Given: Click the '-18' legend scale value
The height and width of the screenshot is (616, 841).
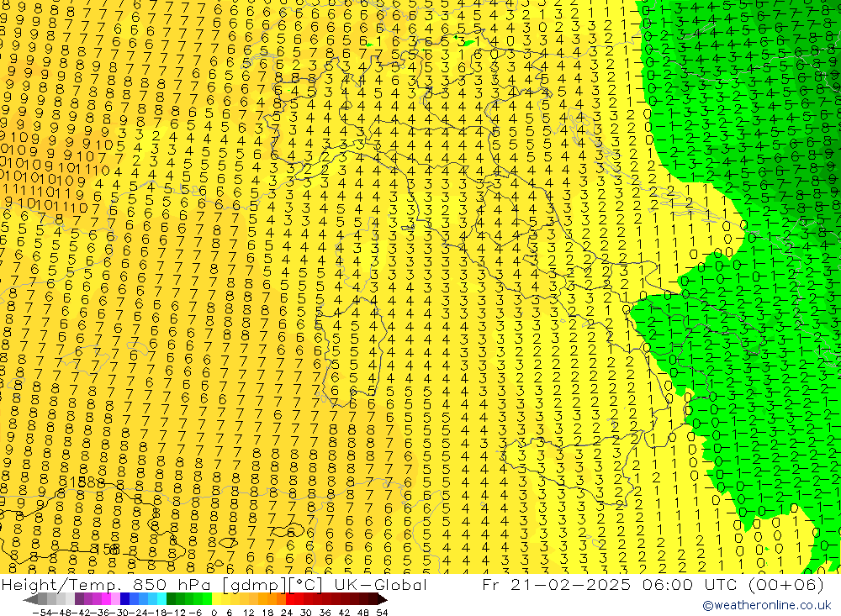Looking at the screenshot, I should 156,613.
